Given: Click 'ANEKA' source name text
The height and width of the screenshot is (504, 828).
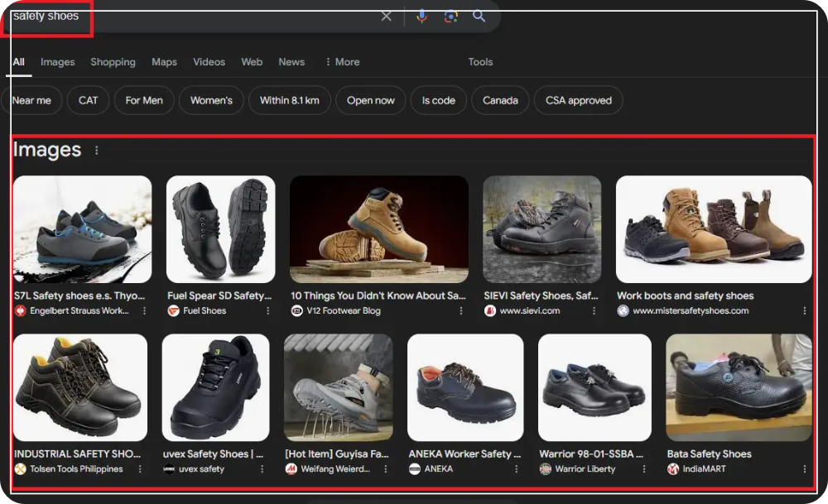Looking at the screenshot, I should (438, 468).
